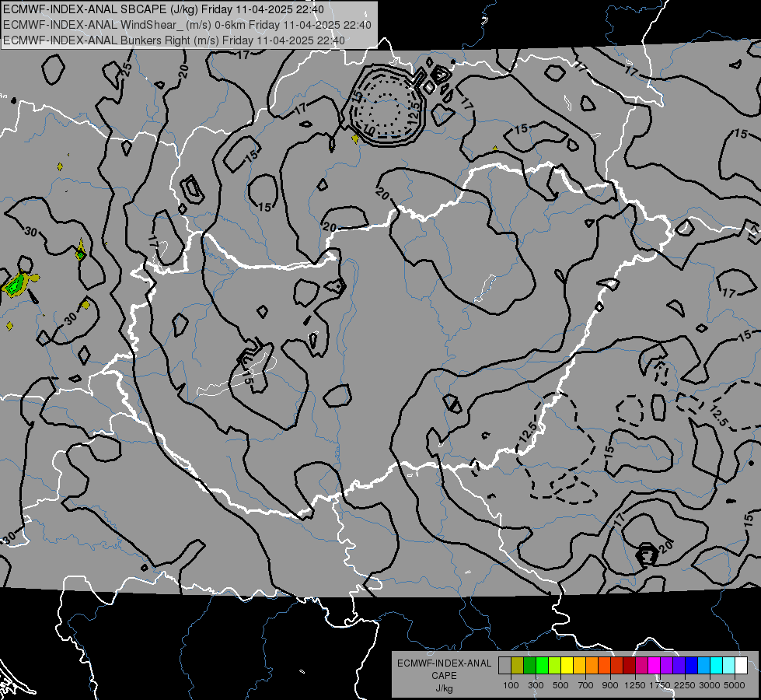Click the white swatch in CAPE legend
The width and height of the screenshot is (761, 700).
point(742,665)
